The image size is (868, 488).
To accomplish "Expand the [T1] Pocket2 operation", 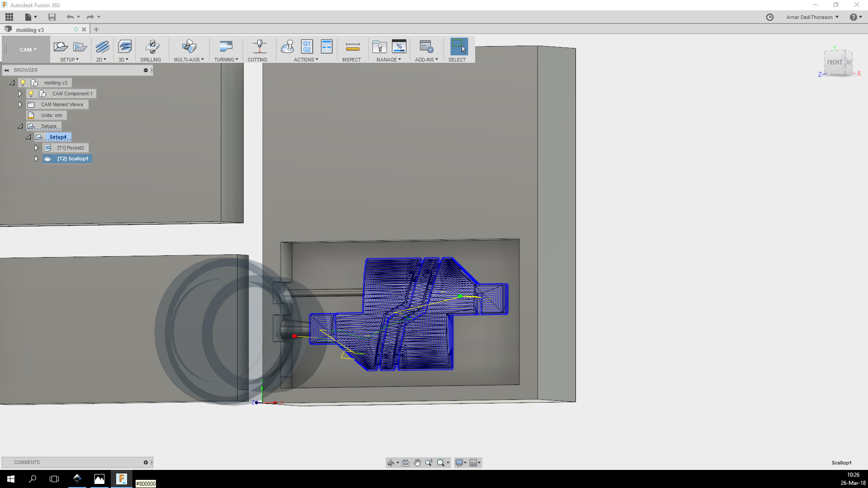I will pyautogui.click(x=36, y=148).
